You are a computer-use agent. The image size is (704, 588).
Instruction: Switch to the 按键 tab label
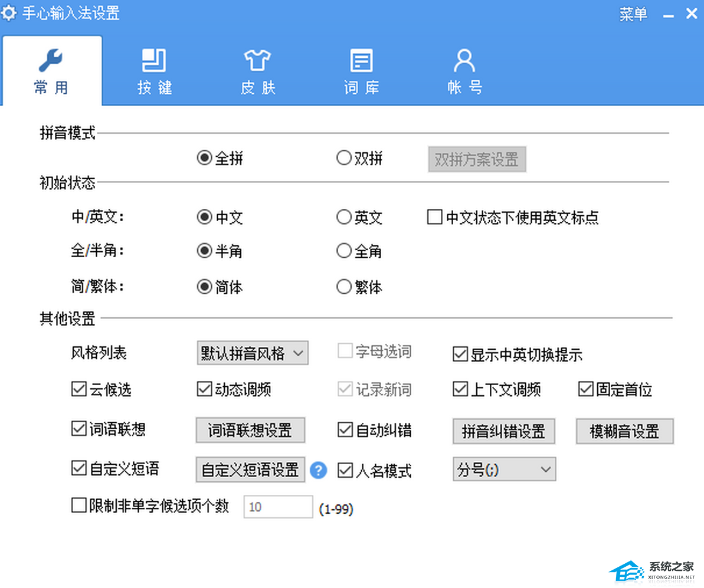pos(155,87)
